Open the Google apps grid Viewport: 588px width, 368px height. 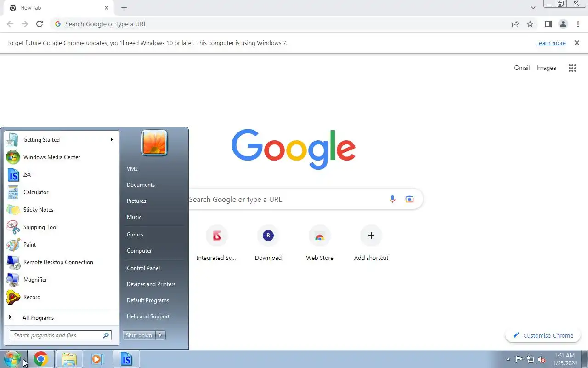pos(572,68)
